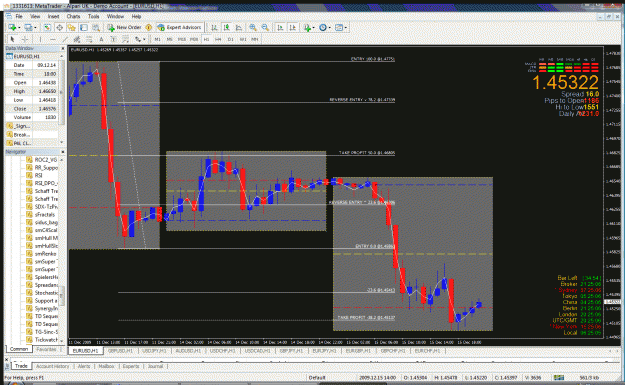
Task: Toggle the auto scroll chart icon
Action: [x=280, y=28]
